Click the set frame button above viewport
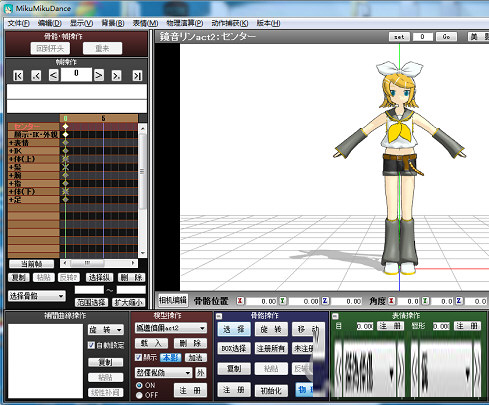Viewport: 489px width, 405px height. (399, 37)
